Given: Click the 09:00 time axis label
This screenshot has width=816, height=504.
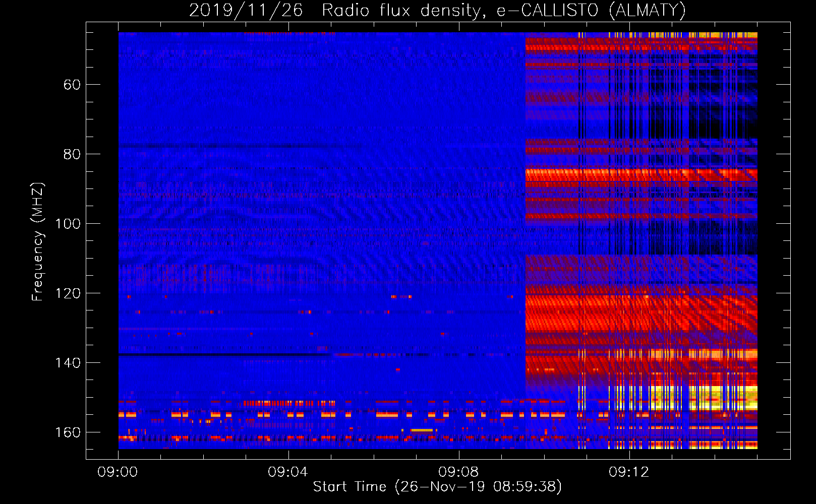Looking at the screenshot, I should tap(118, 472).
